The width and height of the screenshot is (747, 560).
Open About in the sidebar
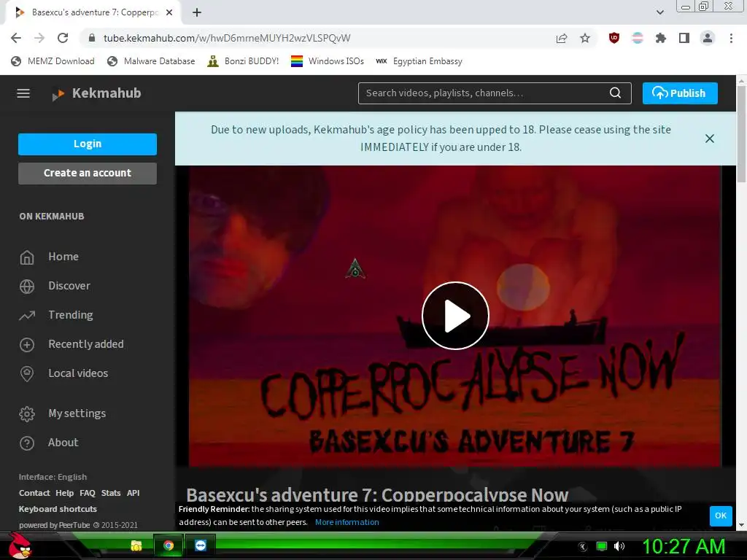coord(63,443)
